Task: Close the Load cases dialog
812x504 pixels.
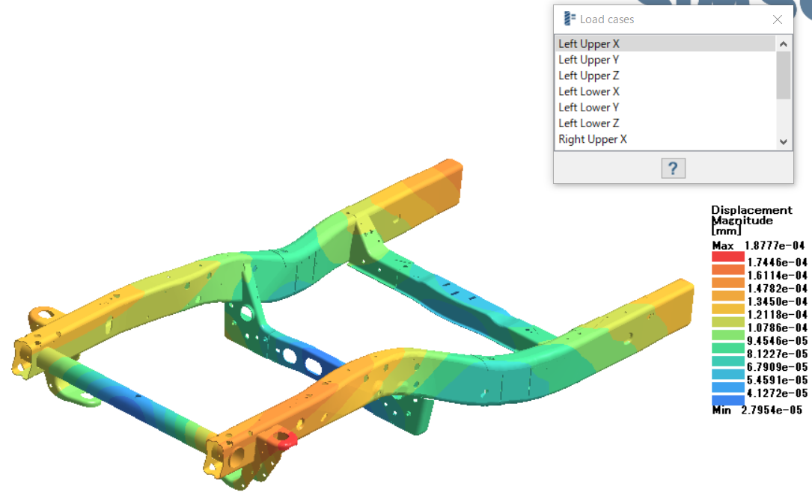Action: point(777,19)
